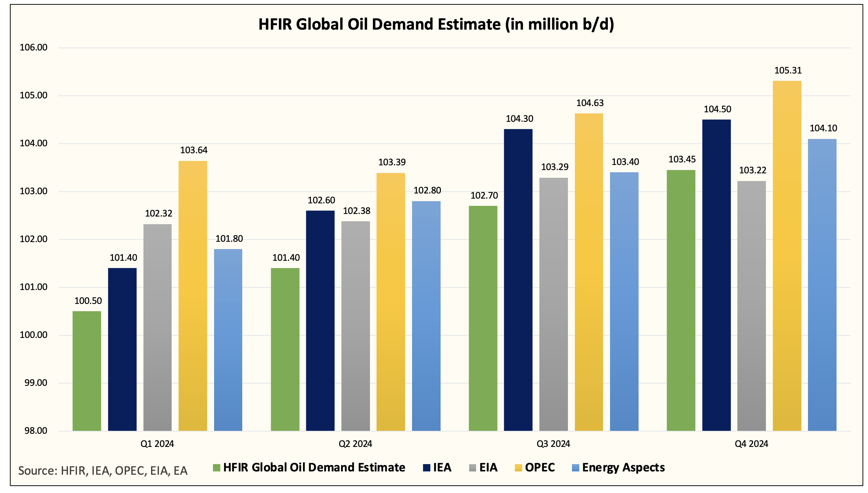
Task: Select the chart title text
Action: click(436, 25)
